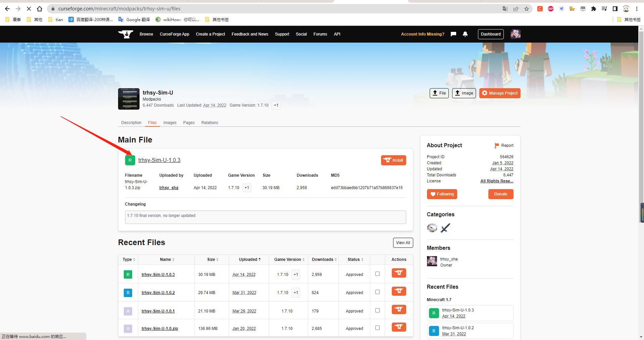Expand +1 versions in Main File details
Image resolution: width=644 pixels, height=340 pixels.
[247, 188]
